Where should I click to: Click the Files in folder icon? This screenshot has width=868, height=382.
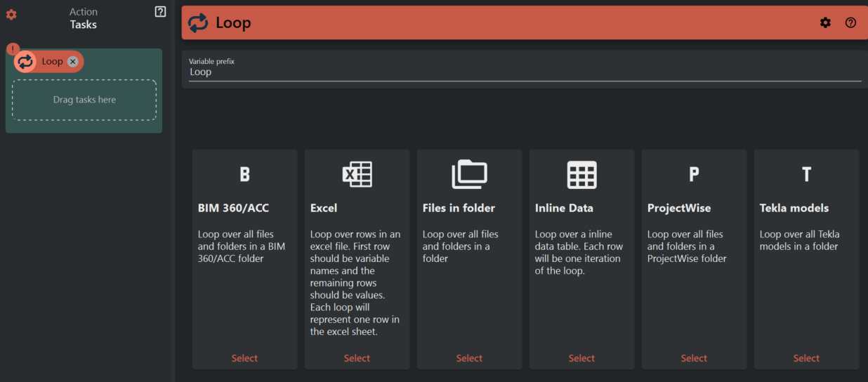tap(469, 174)
